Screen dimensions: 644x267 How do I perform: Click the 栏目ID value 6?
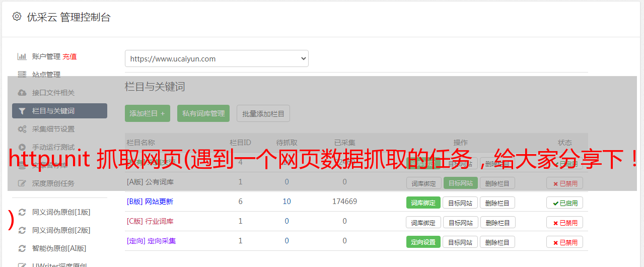point(240,202)
